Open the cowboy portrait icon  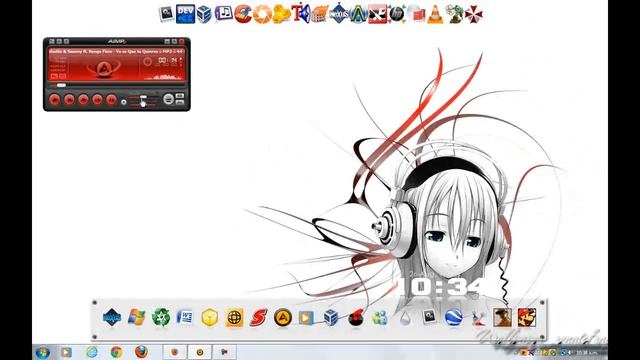pyautogui.click(x=502, y=317)
